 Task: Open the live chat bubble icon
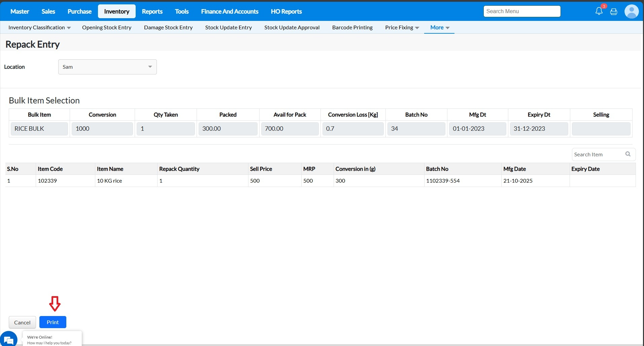pos(9,340)
